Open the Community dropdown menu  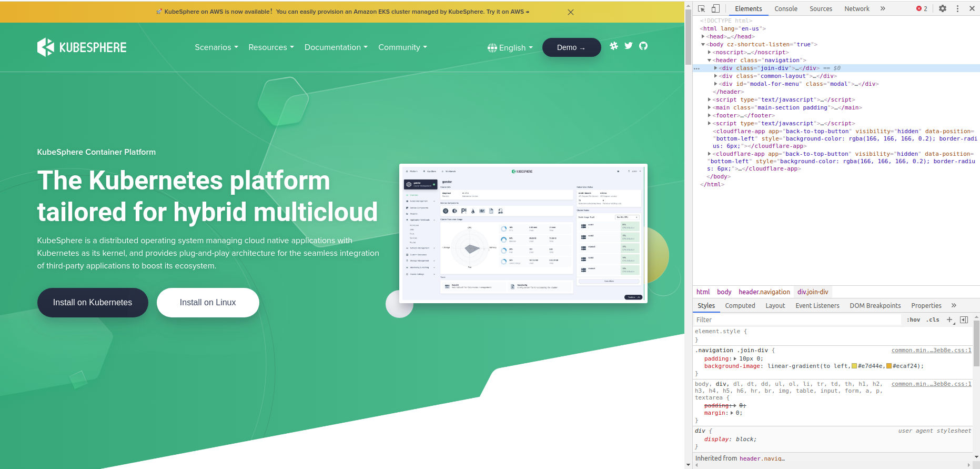coord(403,47)
